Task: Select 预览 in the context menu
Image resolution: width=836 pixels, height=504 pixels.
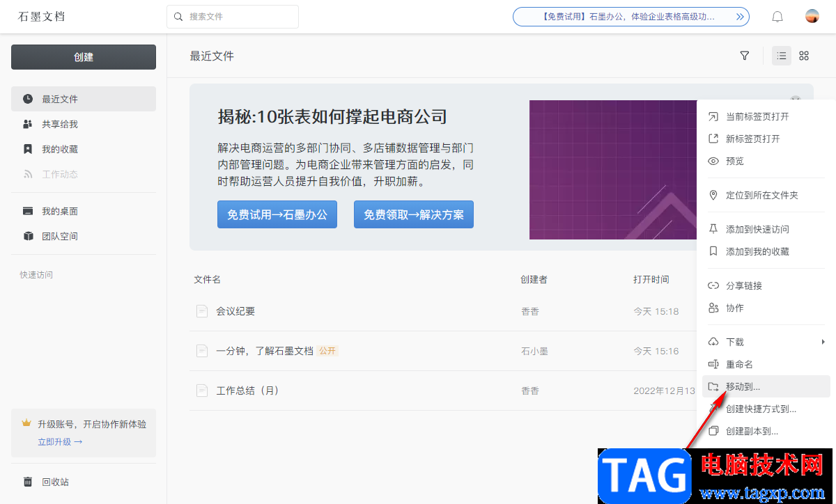Action: 766,161
